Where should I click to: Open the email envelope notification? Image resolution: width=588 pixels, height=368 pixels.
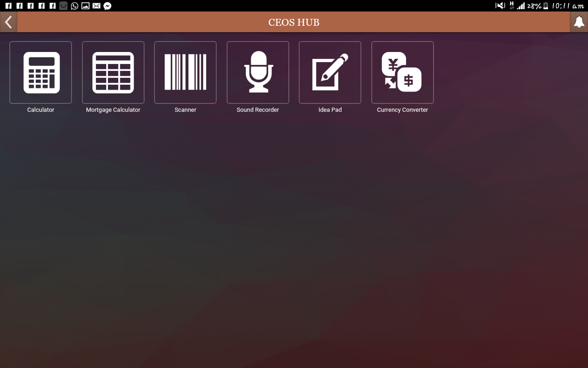pos(96,6)
